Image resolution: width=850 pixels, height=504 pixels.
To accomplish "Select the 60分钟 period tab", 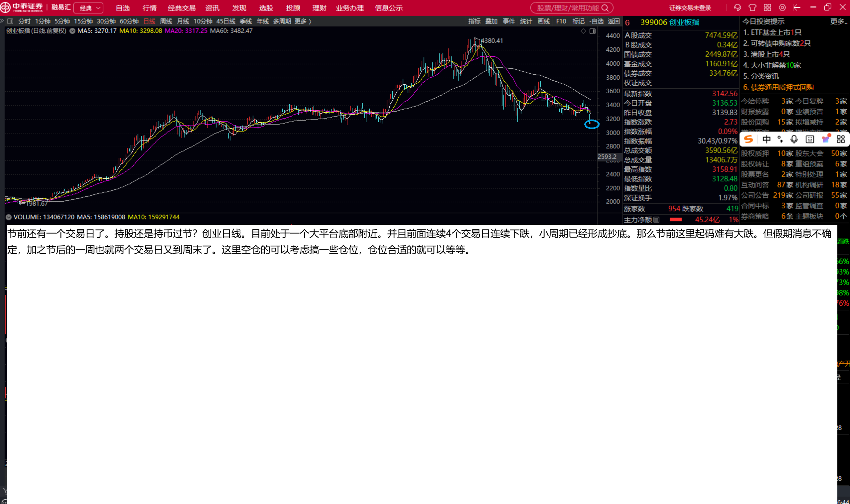I will [129, 21].
